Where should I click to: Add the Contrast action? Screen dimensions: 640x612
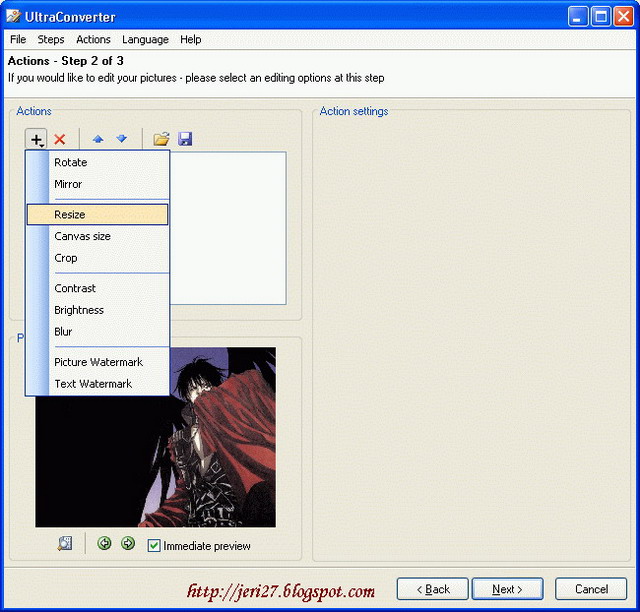coord(98,288)
